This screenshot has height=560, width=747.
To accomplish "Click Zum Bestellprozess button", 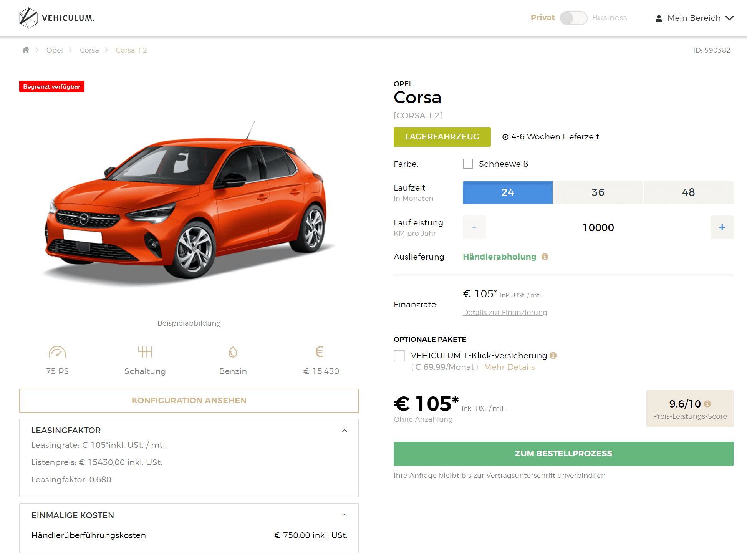I will tap(563, 454).
